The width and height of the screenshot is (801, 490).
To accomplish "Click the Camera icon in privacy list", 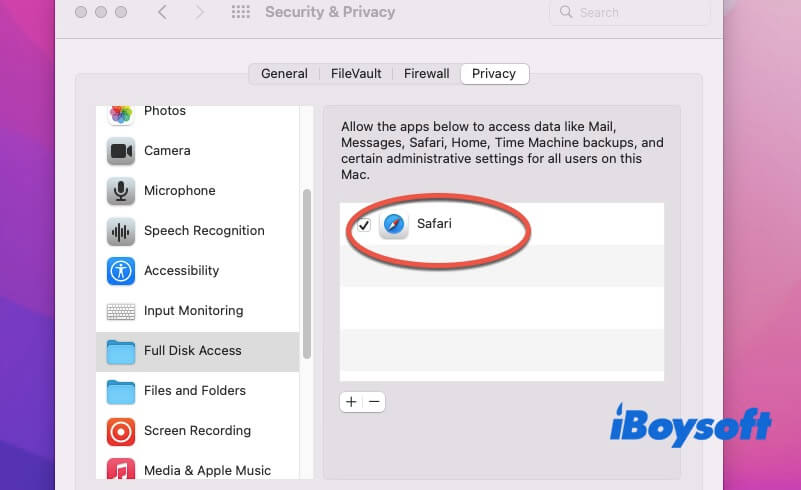I will [121, 151].
